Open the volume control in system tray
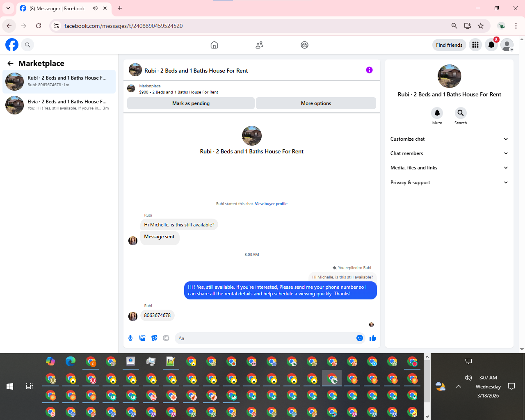The width and height of the screenshot is (525, 420). 468,378
